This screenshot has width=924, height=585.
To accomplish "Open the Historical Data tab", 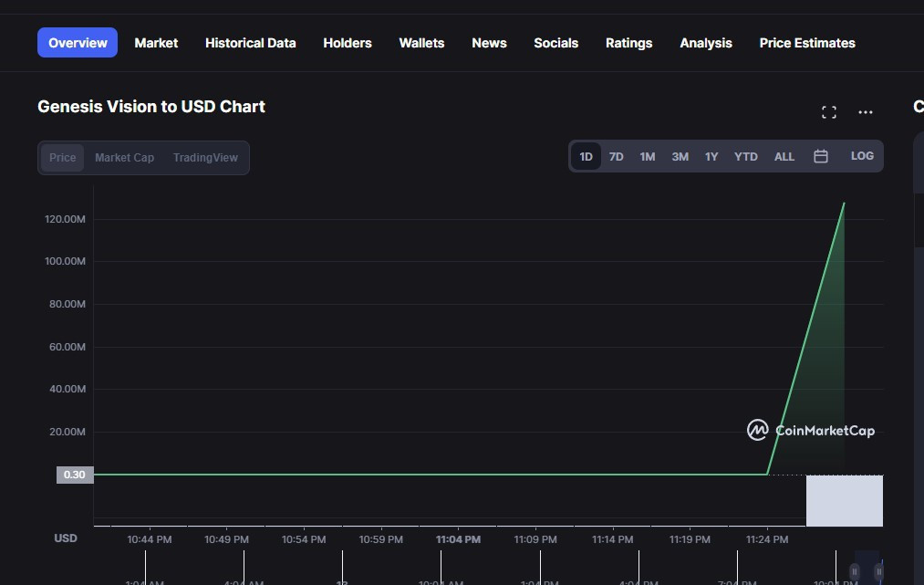I will 250,43.
